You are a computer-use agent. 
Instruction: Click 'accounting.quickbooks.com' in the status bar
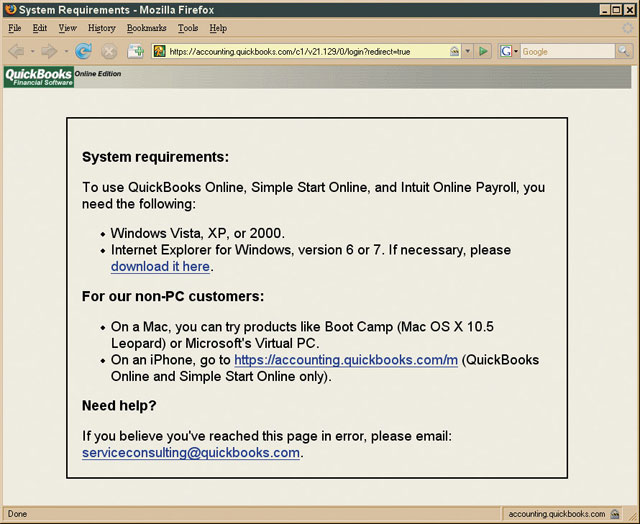557,514
